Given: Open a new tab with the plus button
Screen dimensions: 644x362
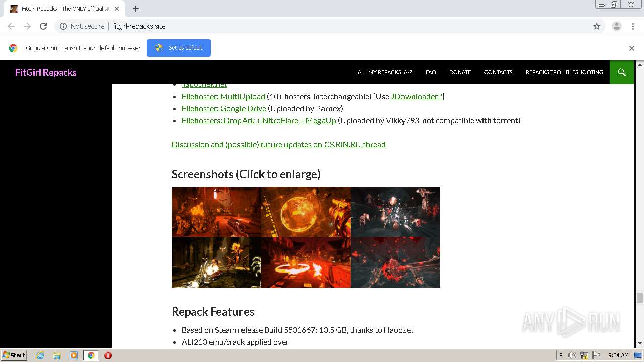Looking at the screenshot, I should pos(136,9).
